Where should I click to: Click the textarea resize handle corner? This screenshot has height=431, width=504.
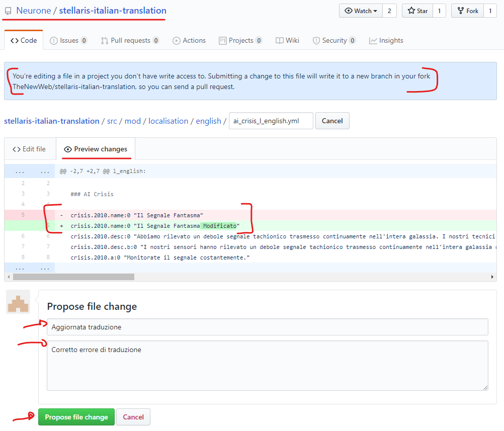pyautogui.click(x=485, y=388)
